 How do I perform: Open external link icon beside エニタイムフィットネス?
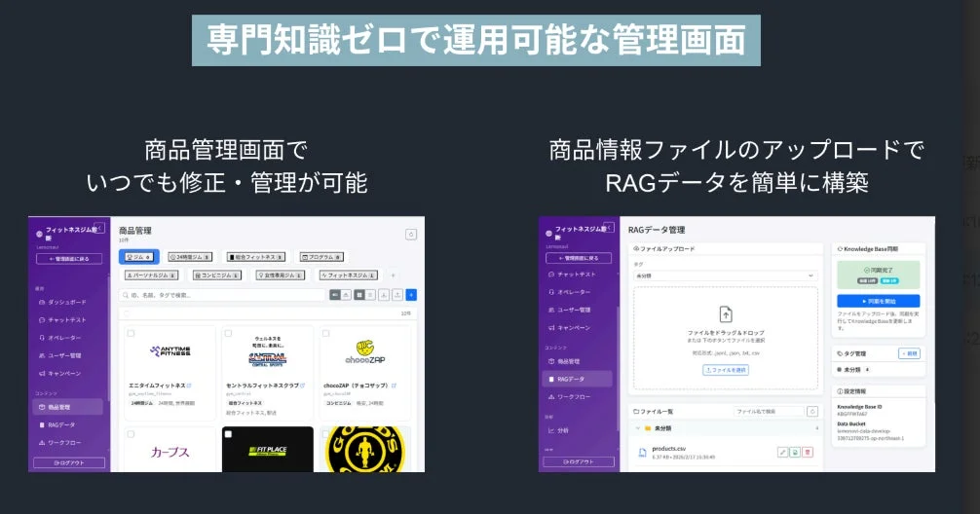tap(189, 385)
